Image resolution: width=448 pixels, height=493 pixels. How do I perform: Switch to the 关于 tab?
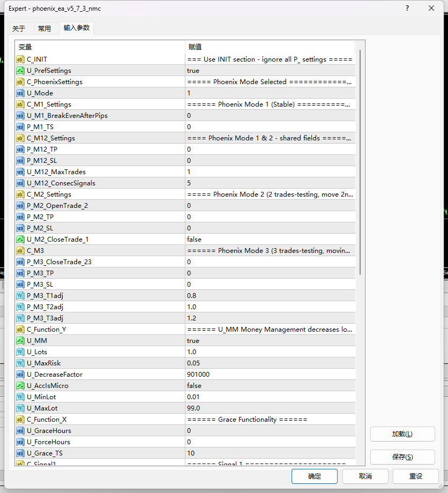click(19, 28)
